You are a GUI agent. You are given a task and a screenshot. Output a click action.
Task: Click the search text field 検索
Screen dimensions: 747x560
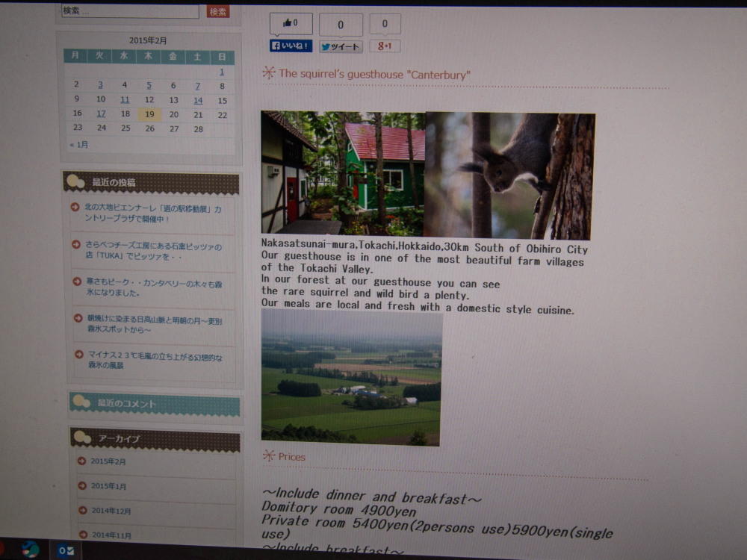(130, 11)
